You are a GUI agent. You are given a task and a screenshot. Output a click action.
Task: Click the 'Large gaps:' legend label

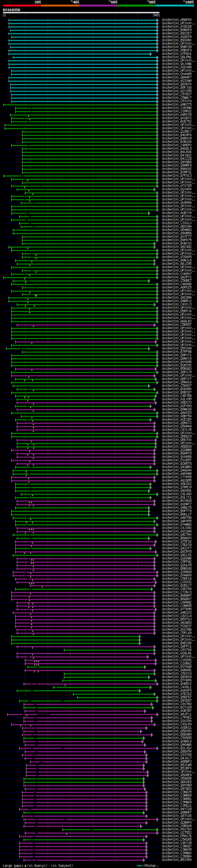point(13,865)
